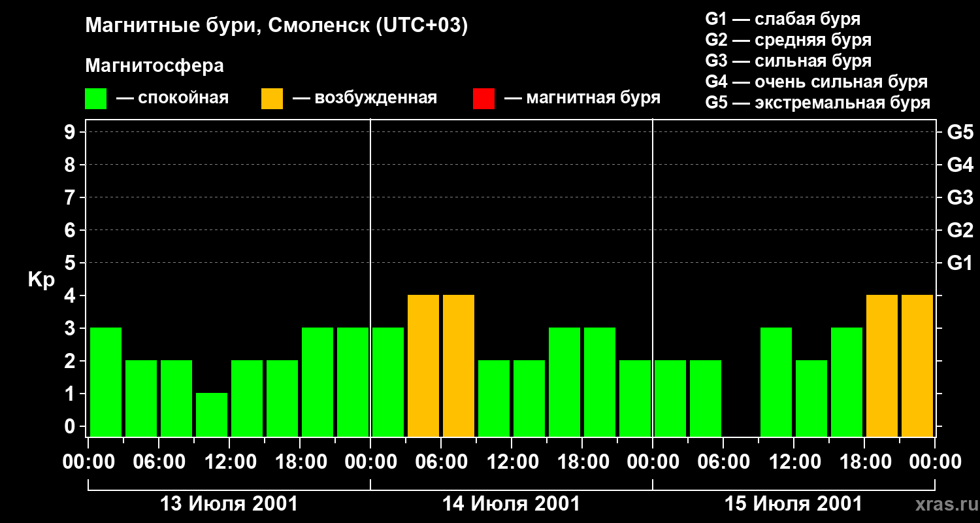Click the green 'спокойная' legend swatch
The image size is (980, 523).
[x=95, y=98]
